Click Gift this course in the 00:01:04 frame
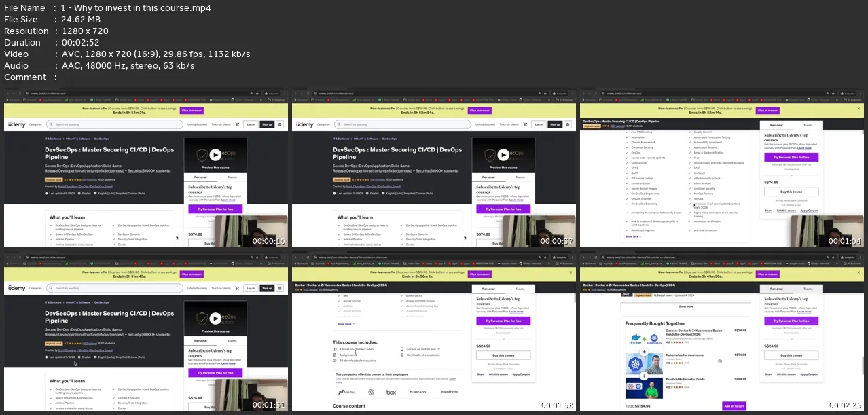The image size is (868, 415). [786, 211]
